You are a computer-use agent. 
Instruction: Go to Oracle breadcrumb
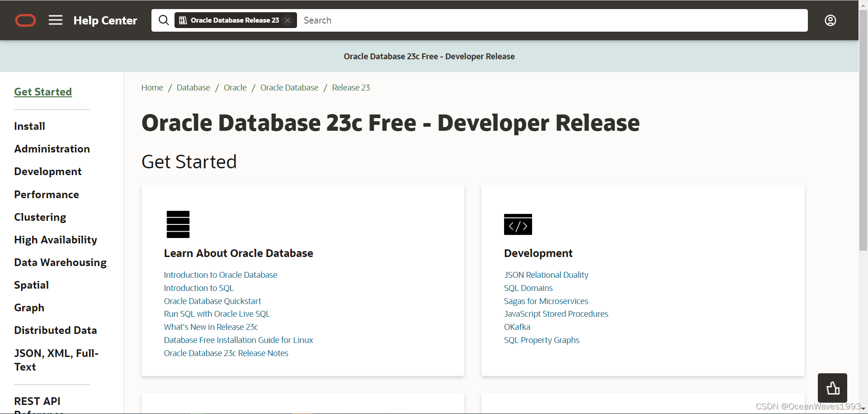coord(235,88)
